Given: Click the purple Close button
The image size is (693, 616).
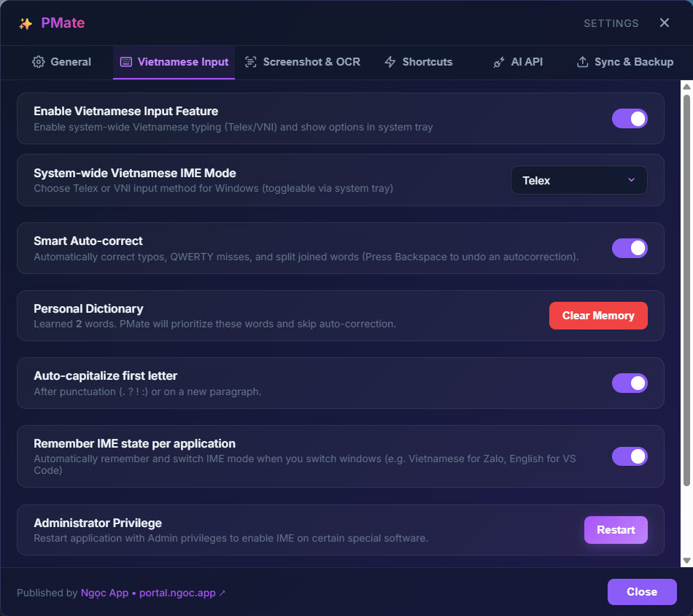Looking at the screenshot, I should pyautogui.click(x=642, y=592).
